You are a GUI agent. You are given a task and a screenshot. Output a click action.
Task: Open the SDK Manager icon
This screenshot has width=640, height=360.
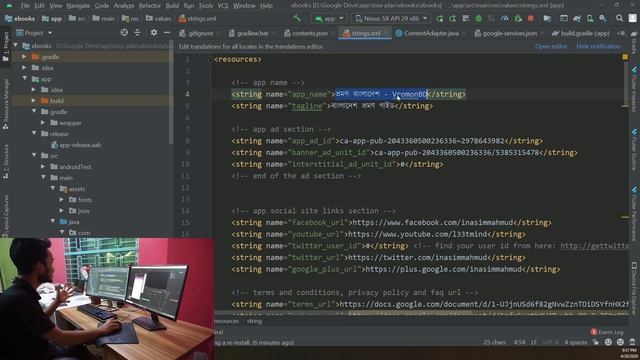(603, 18)
